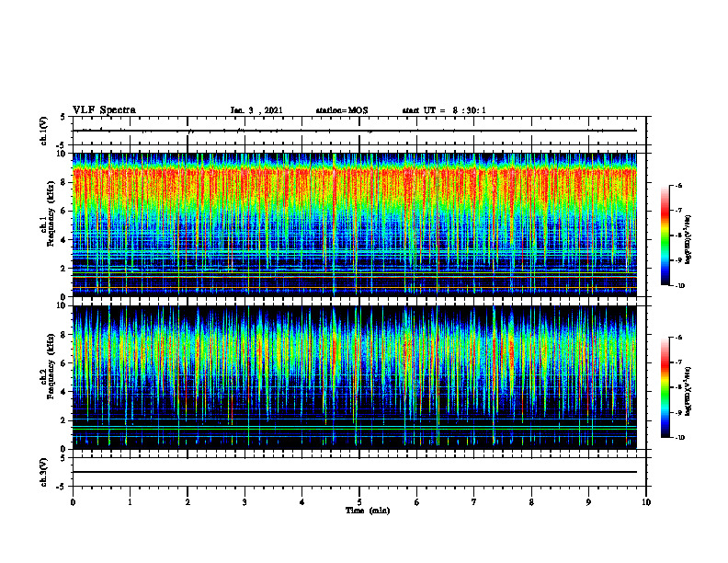Click the "10" minute tick label on Time axis
Screen dimensions: 728x563
pos(646,502)
